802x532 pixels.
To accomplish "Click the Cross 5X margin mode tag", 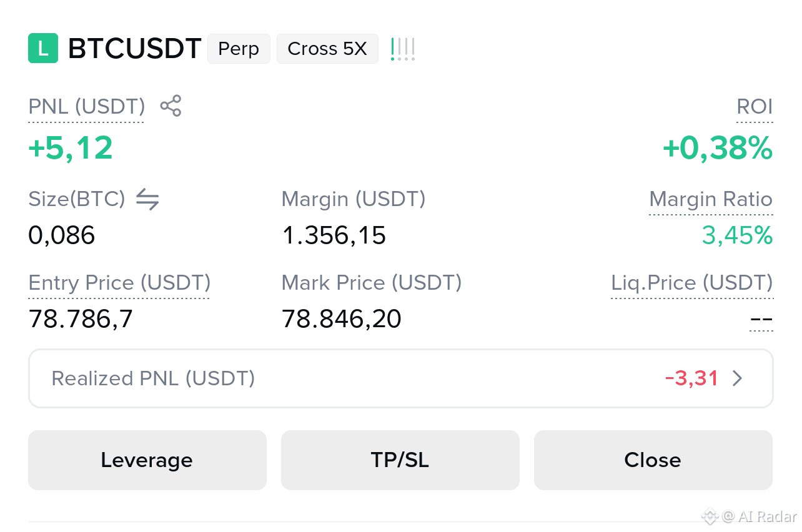I will pos(327,49).
